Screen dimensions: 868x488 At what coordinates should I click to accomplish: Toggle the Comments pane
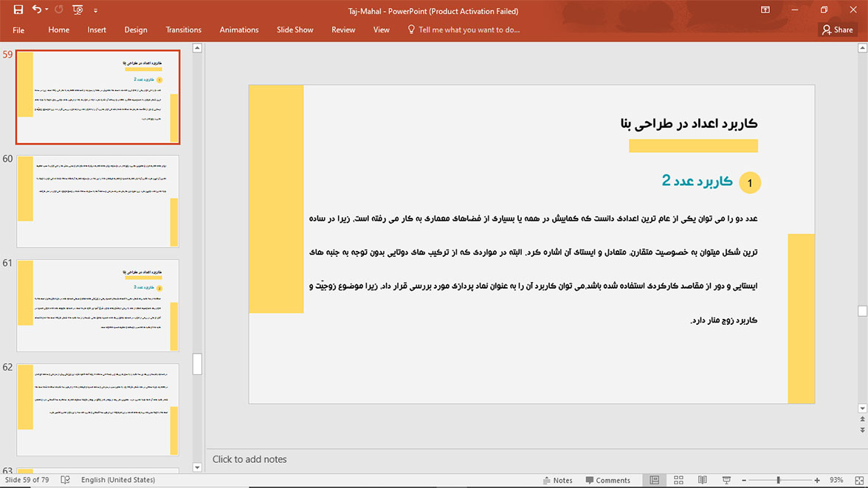tap(607, 480)
